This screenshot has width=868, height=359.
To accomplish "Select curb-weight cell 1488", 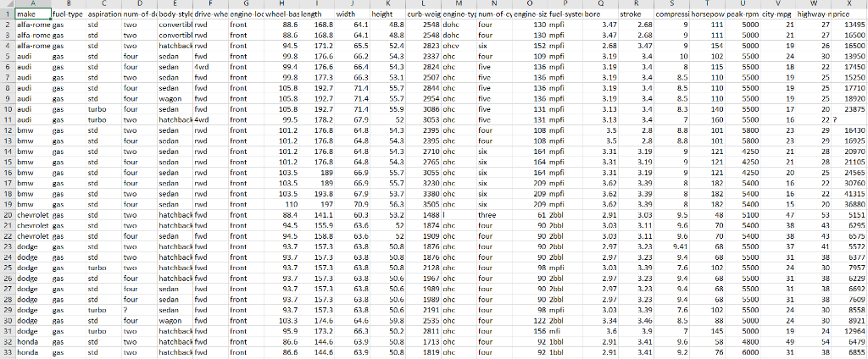I will 423,215.
